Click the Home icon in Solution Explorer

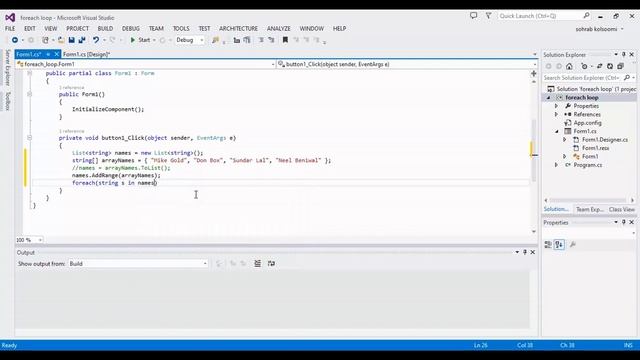(x=569, y=66)
